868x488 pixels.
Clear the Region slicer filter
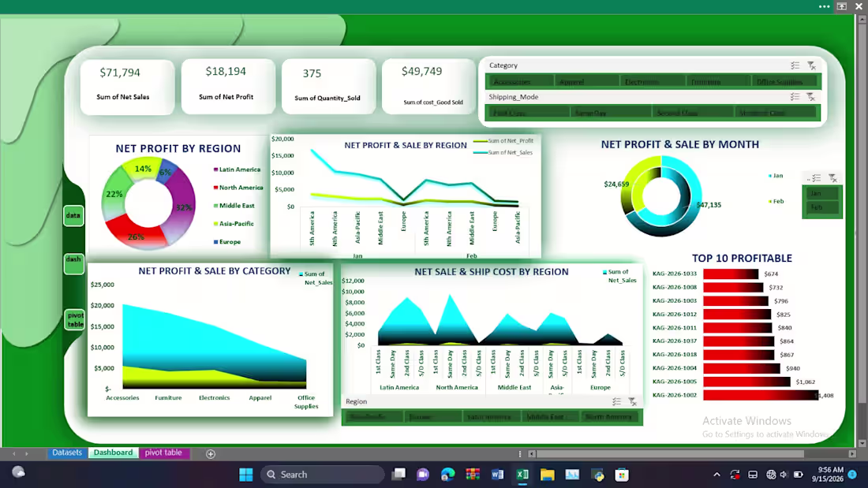tap(632, 402)
